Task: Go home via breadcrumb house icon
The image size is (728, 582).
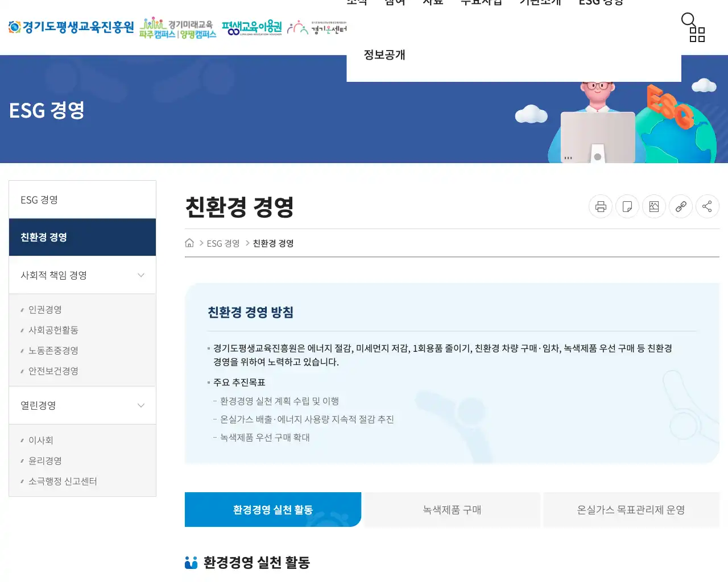Action: [x=189, y=243]
